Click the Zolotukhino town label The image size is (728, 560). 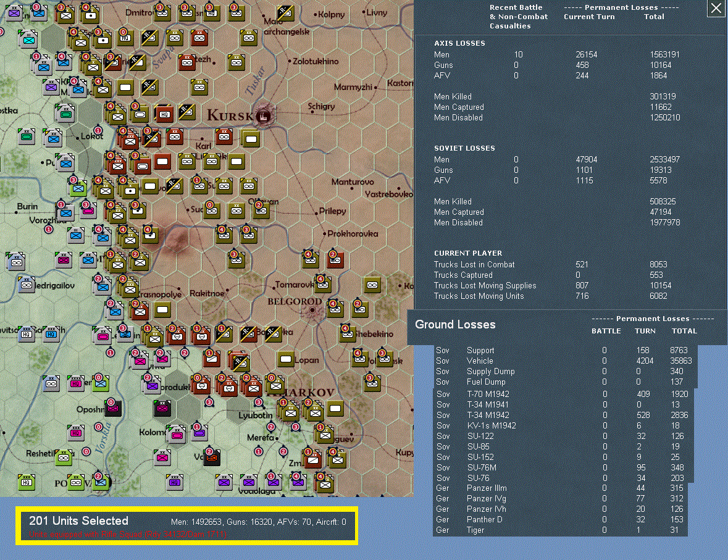(316, 61)
